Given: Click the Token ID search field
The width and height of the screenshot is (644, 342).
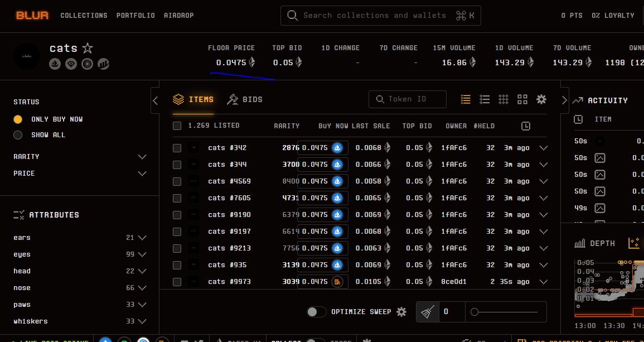Looking at the screenshot, I should pos(408,99).
